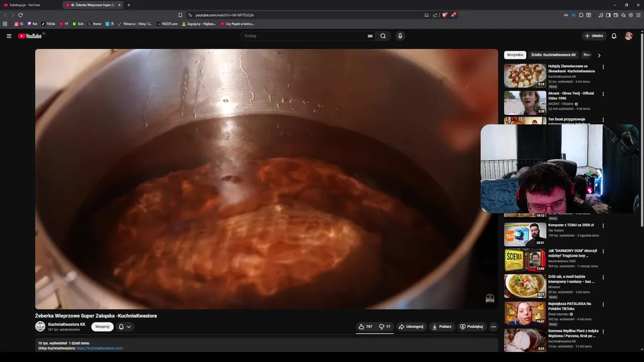644x362 pixels.
Task: Open options for DARMOWY DOM video
Action: pos(603,251)
